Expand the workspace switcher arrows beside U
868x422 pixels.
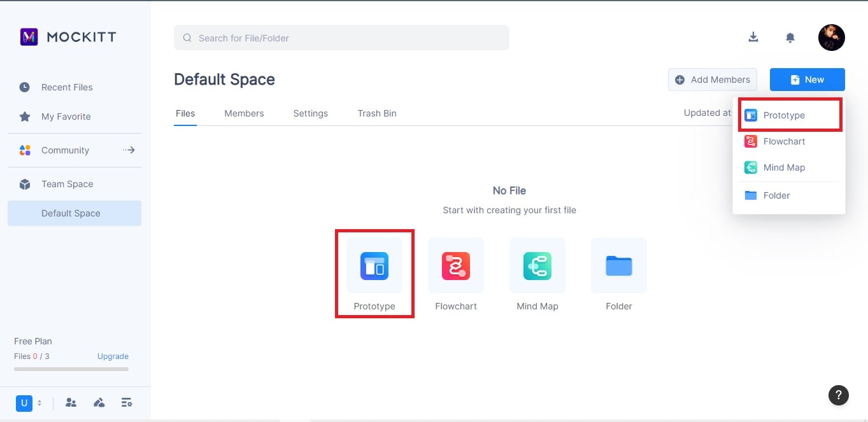[39, 403]
